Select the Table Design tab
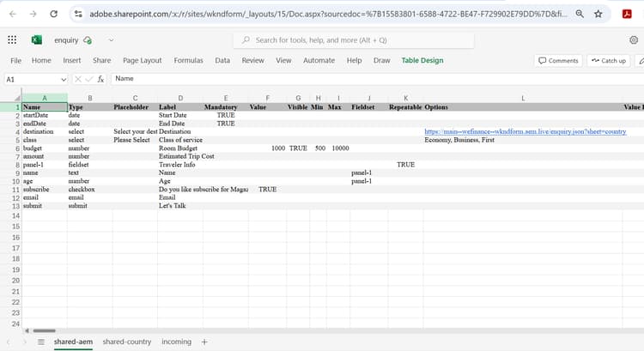Viewport: 644px width, 351px height. pos(422,60)
